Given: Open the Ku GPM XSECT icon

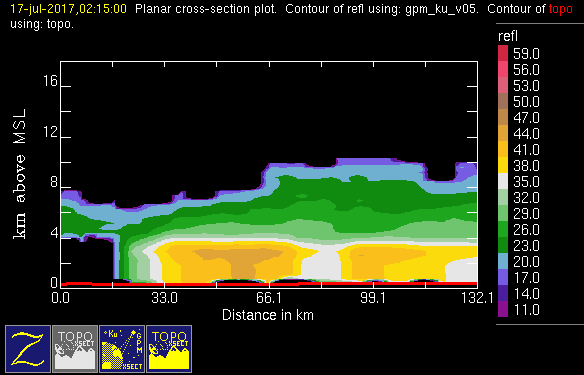Looking at the screenshot, I should pyautogui.click(x=122, y=349).
